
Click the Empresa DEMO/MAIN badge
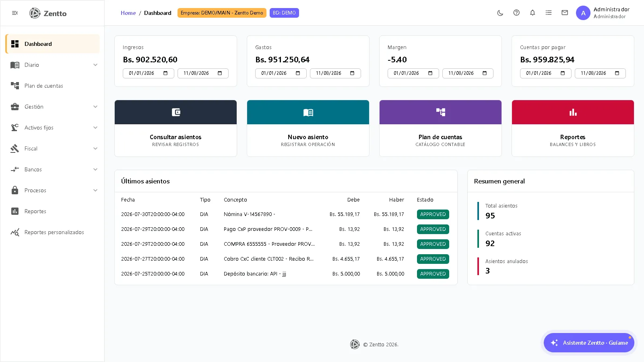pyautogui.click(x=222, y=13)
